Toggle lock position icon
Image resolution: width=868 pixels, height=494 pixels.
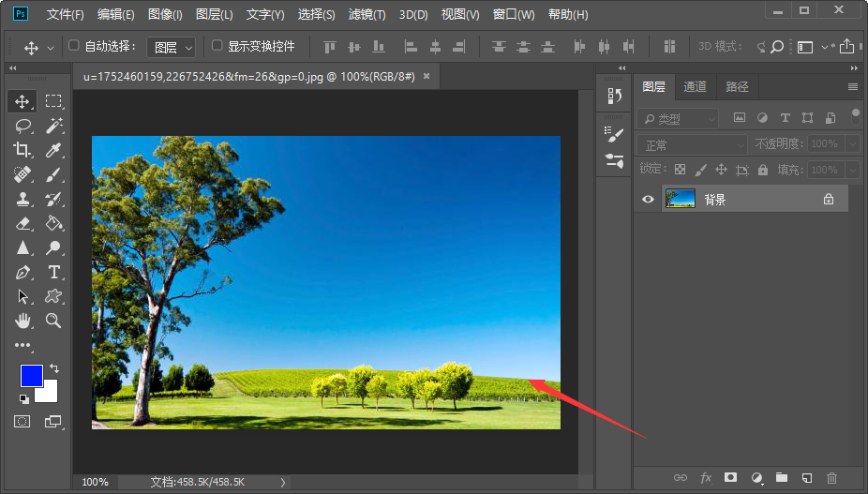(x=721, y=170)
